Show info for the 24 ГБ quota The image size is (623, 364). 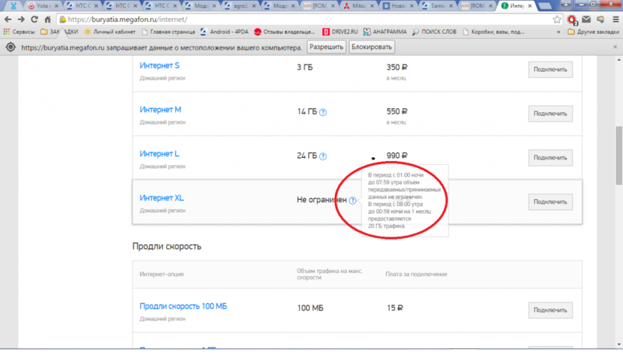[323, 156]
